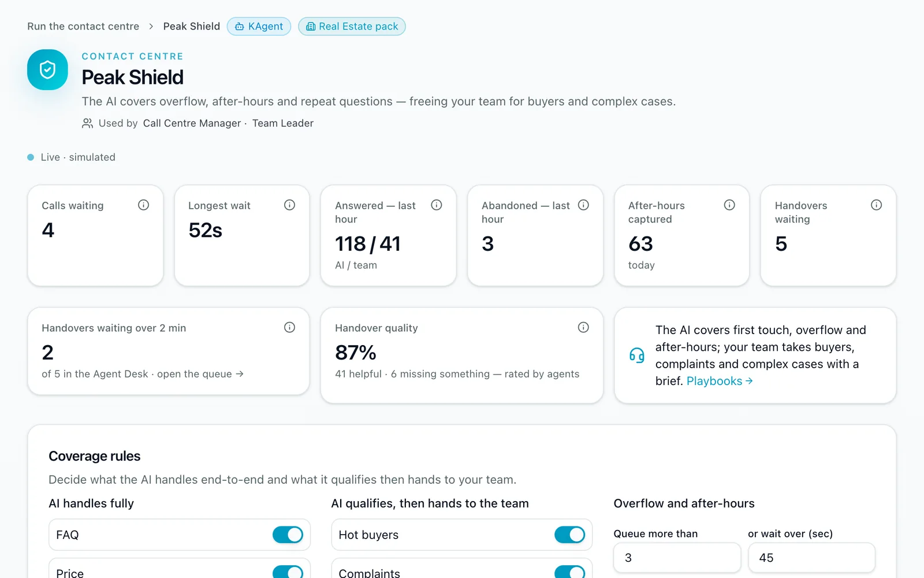Viewport: 924px width, 578px height.
Task: Toggle the Price coverage switch
Action: tap(288, 572)
